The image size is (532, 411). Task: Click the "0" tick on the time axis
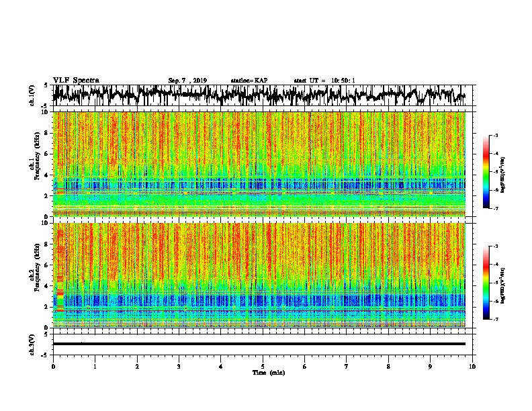[x=53, y=367]
